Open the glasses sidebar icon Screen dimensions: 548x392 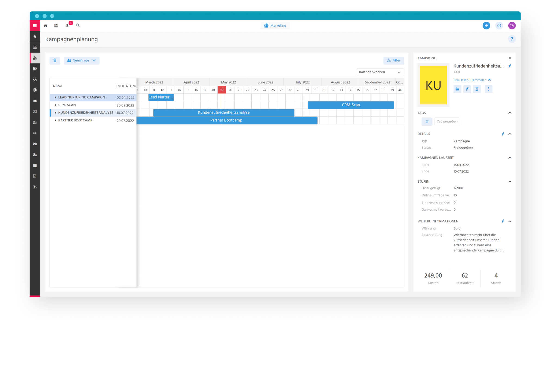(x=35, y=133)
